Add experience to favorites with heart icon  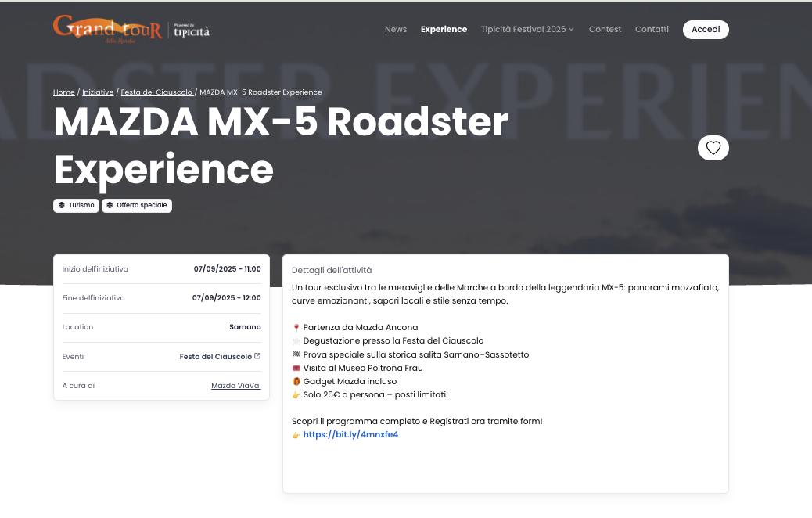click(713, 148)
